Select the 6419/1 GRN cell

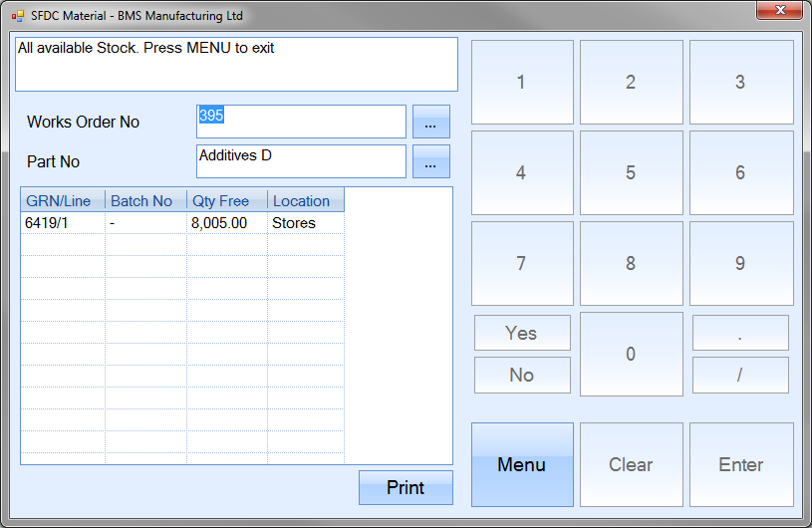[63, 223]
